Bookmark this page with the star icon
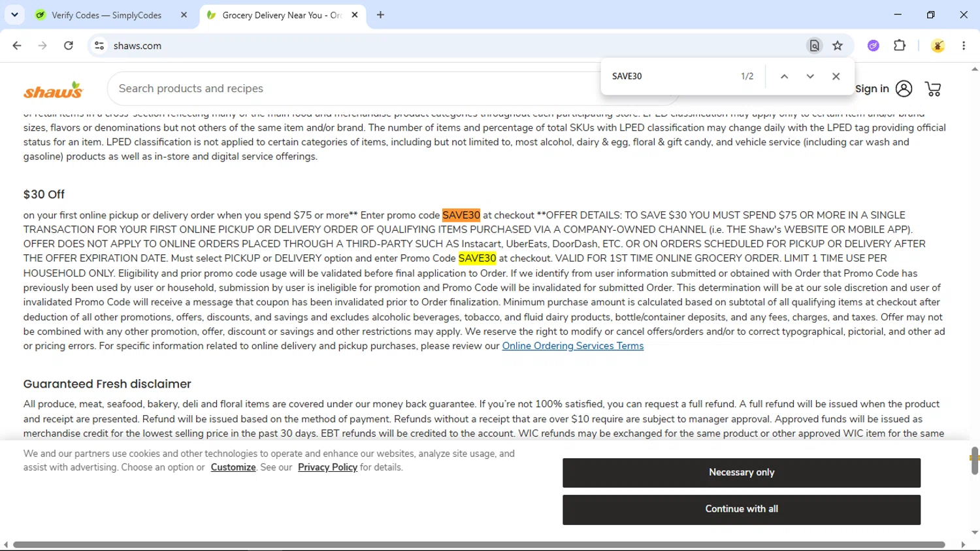 point(838,46)
